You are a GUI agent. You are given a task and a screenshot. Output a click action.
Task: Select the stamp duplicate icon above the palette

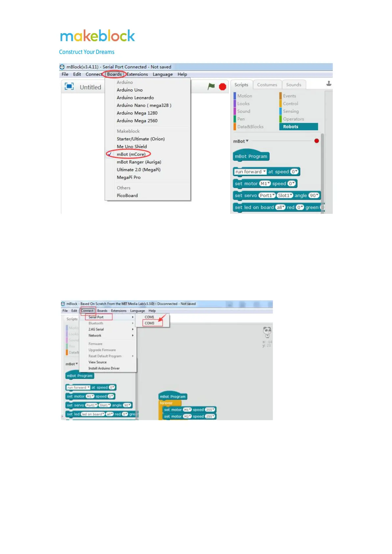tap(328, 84)
